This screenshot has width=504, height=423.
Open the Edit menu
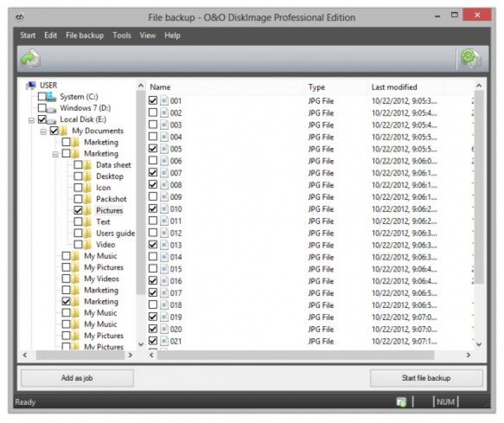pos(50,36)
